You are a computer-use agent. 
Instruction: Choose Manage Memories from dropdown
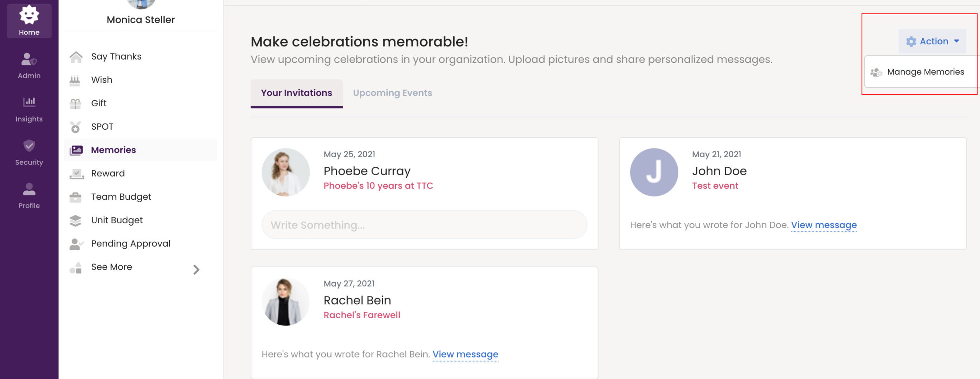pos(925,72)
